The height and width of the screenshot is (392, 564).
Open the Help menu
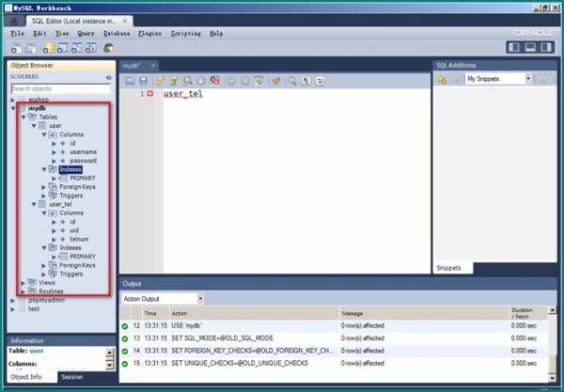pos(216,34)
